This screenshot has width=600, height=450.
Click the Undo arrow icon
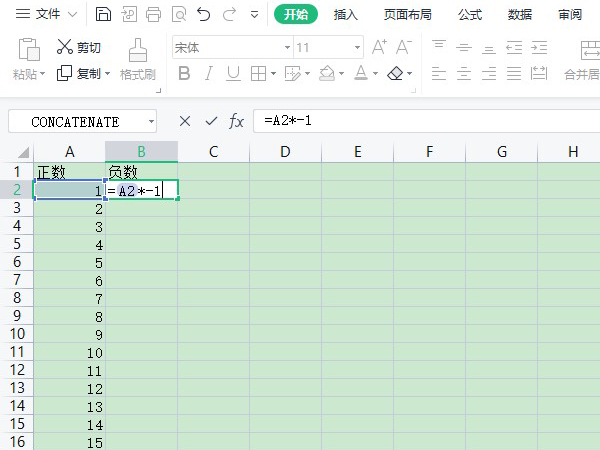coord(204,14)
